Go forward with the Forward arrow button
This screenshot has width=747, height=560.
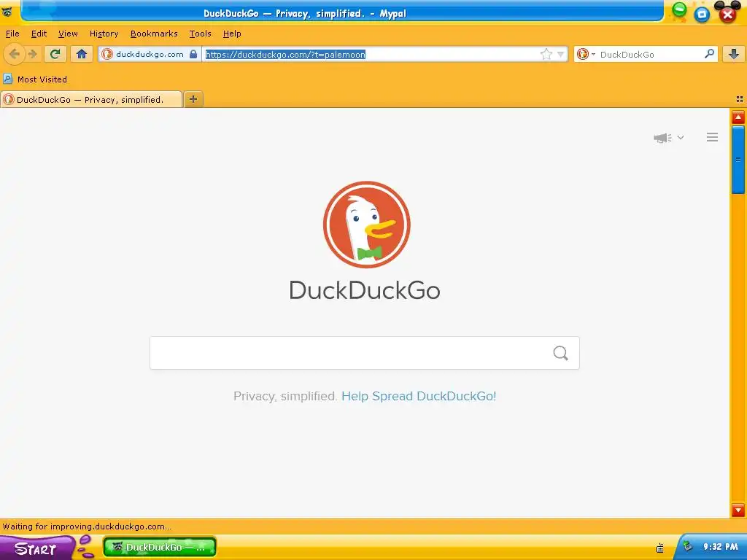click(33, 54)
